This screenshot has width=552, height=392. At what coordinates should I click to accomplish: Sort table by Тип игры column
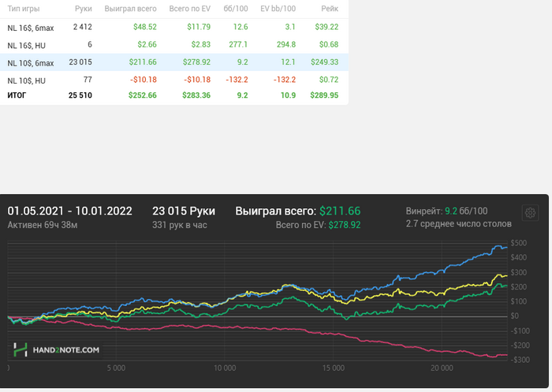tap(23, 8)
